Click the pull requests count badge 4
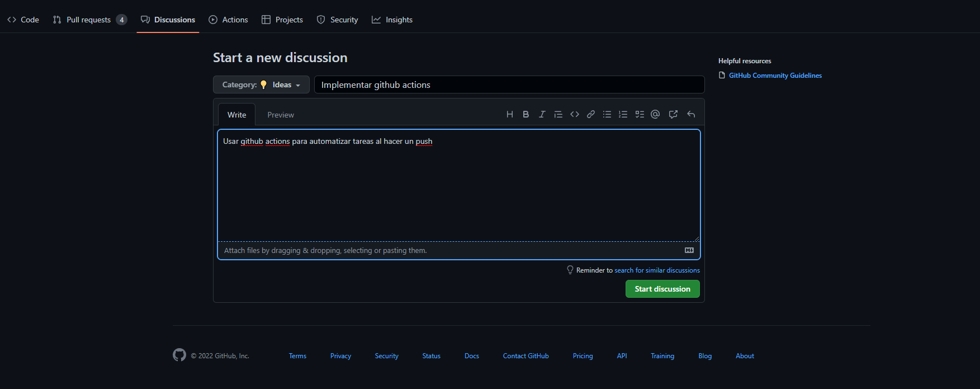This screenshot has height=389, width=980. [121, 20]
